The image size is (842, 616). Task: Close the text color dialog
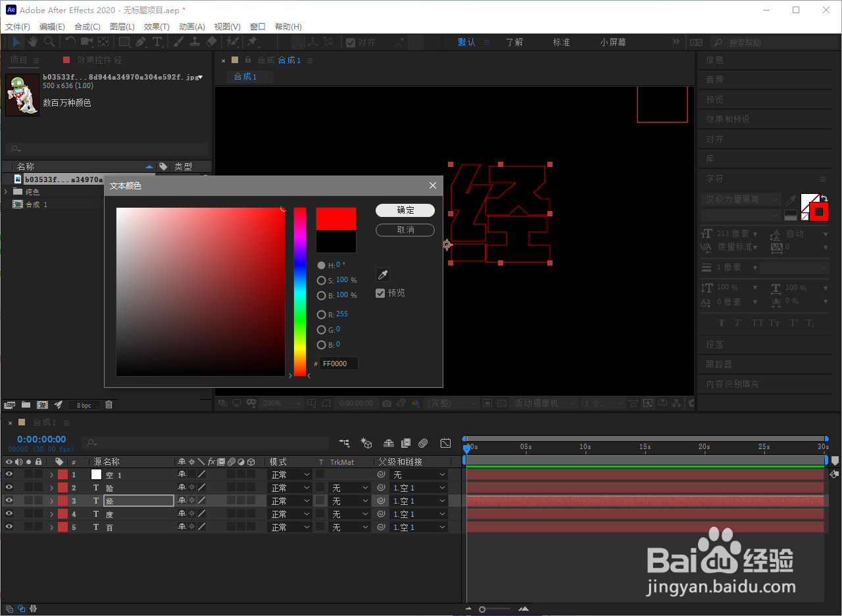(x=433, y=185)
